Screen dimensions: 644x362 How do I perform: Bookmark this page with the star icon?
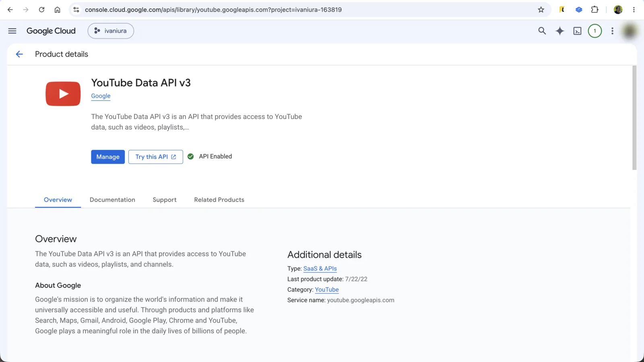click(541, 10)
